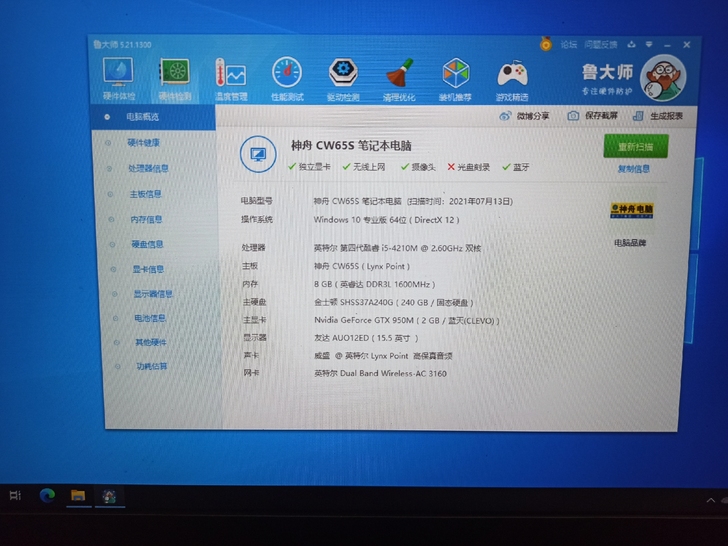Launch Microsoft Edge from taskbar
The width and height of the screenshot is (728, 546).
(x=47, y=495)
